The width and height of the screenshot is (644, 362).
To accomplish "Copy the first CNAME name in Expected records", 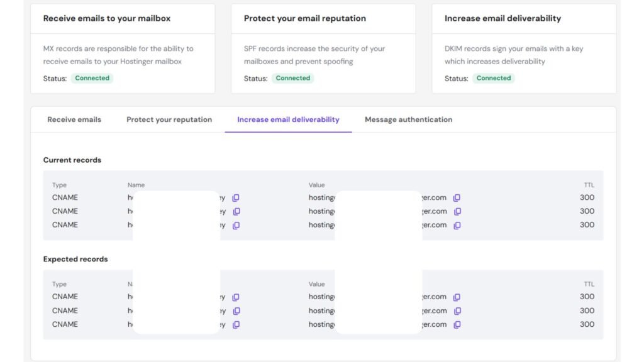I will click(x=236, y=297).
